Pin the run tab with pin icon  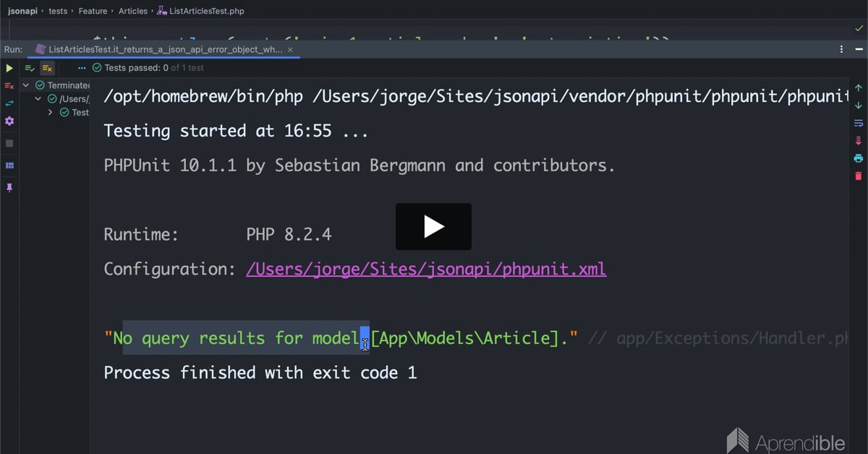pos(9,187)
